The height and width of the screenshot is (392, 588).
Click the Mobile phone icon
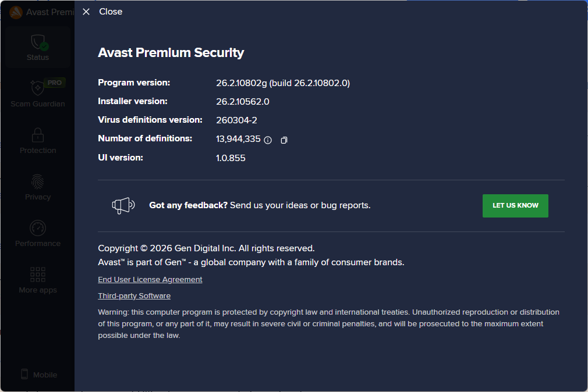[24, 375]
